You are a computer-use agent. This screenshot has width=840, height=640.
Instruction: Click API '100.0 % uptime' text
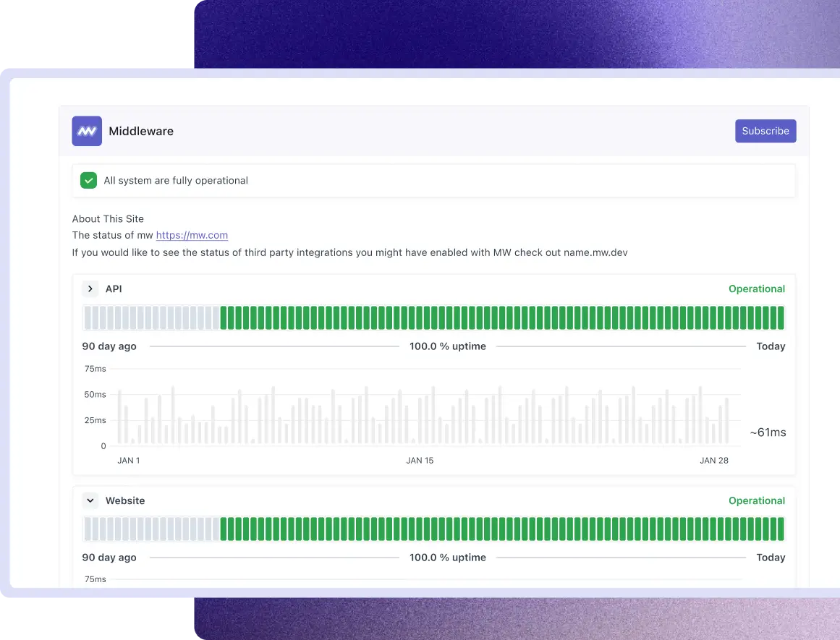448,346
